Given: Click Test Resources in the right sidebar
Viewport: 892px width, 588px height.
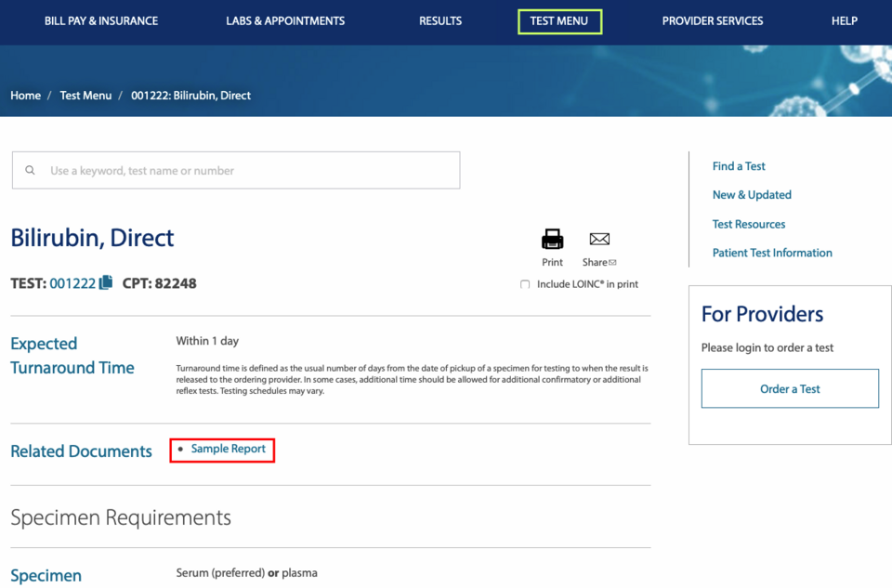Looking at the screenshot, I should pos(749,224).
